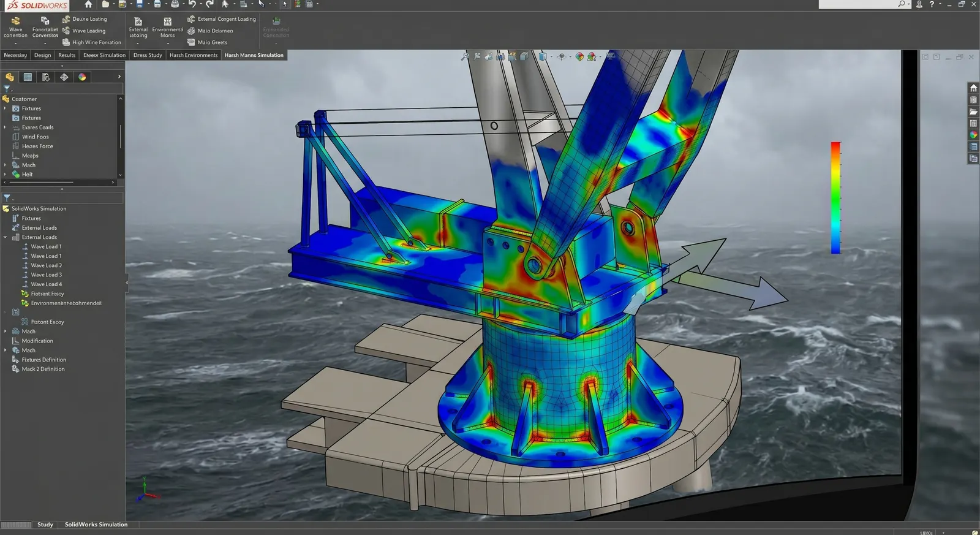Expand the Heit tree node

point(5,175)
